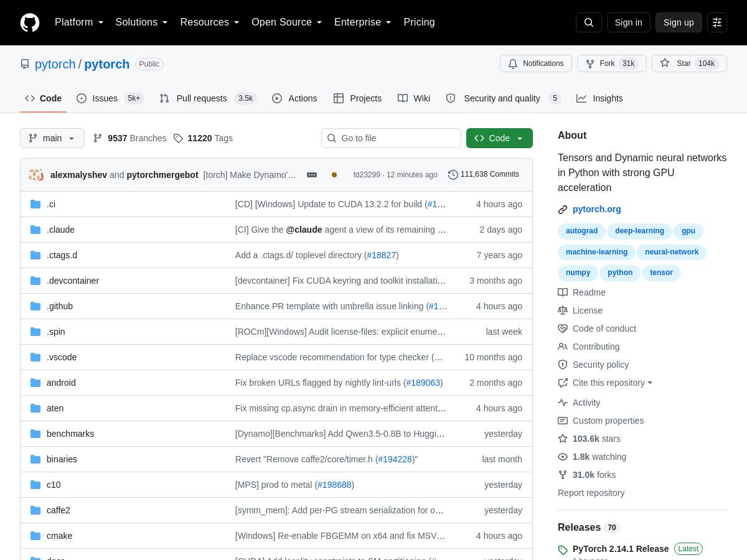Click the watching eye icon
The image size is (747, 560).
click(563, 457)
